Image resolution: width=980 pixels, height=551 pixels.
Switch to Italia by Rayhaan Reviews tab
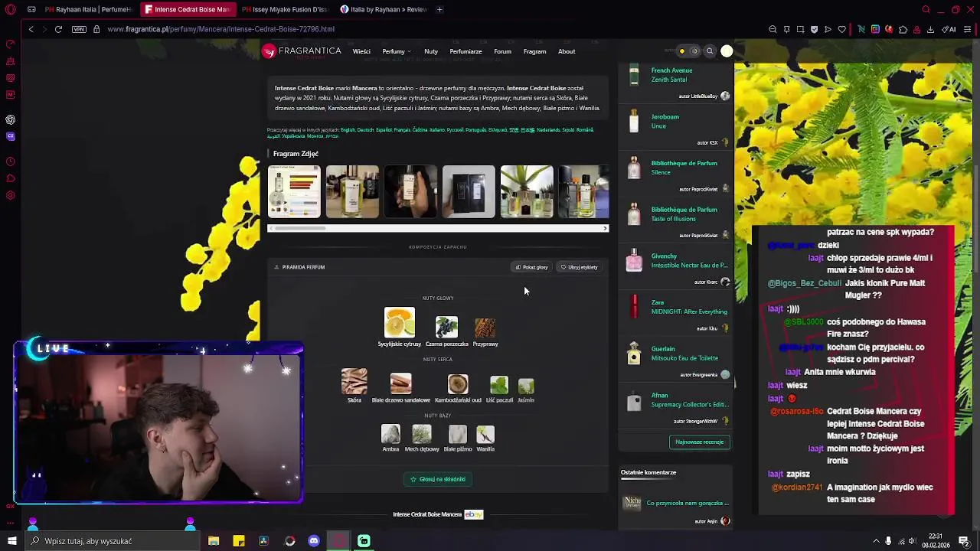(x=383, y=9)
